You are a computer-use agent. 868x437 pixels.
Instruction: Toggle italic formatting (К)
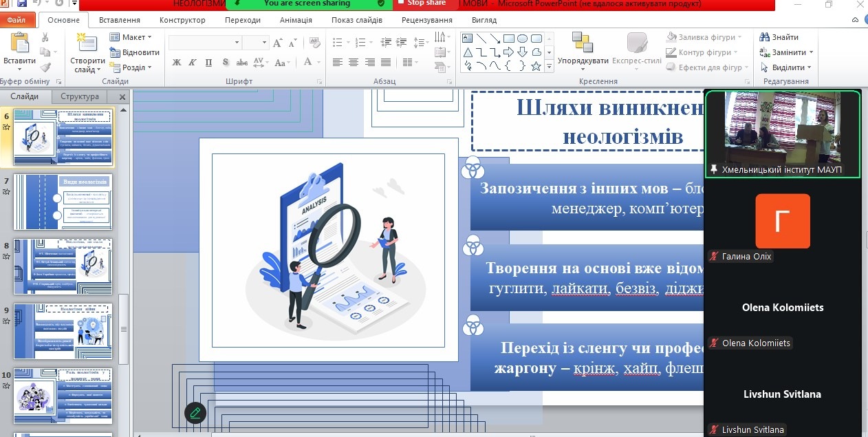[x=193, y=63]
